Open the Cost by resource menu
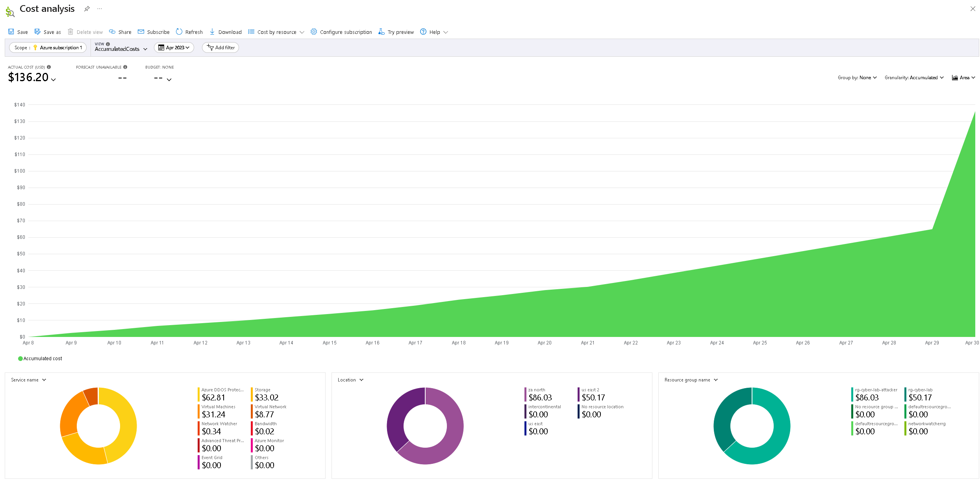Viewport: 980px width, 480px height. pyautogui.click(x=276, y=32)
